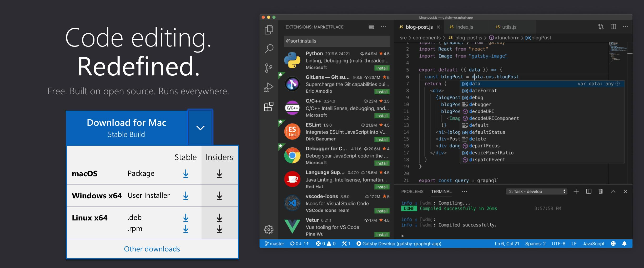Open Source Control branch icon
Viewport: 644px width, 268px height.
[268, 68]
